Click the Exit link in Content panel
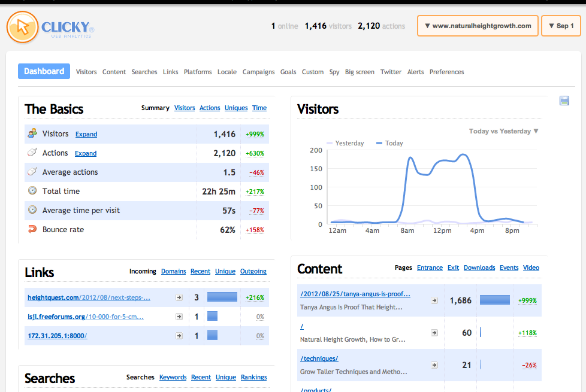This screenshot has height=392, width=586. (454, 268)
